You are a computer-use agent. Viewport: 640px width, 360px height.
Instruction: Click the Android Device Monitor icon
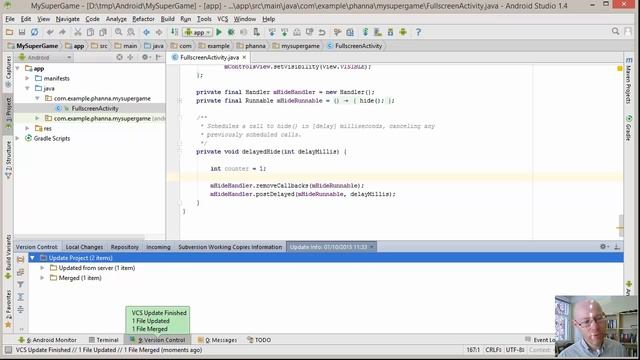(x=403, y=32)
